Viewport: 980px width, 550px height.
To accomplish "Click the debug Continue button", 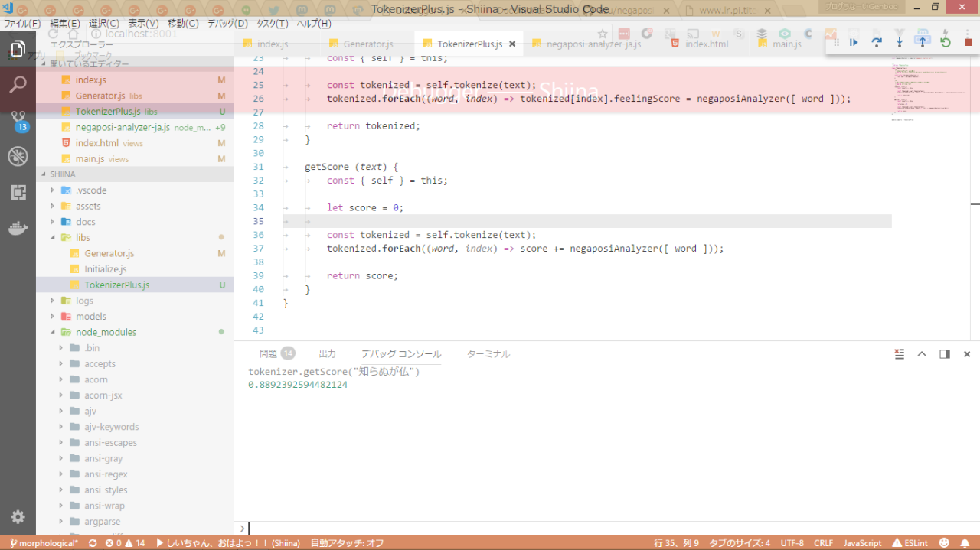I will 854,42.
